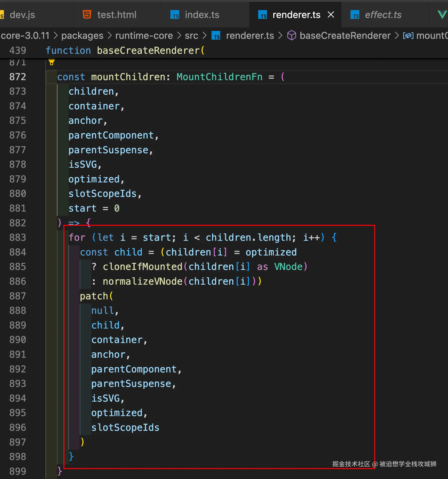Expand breadcrumb chevron after packages
The width and height of the screenshot is (448, 479).
click(110, 36)
